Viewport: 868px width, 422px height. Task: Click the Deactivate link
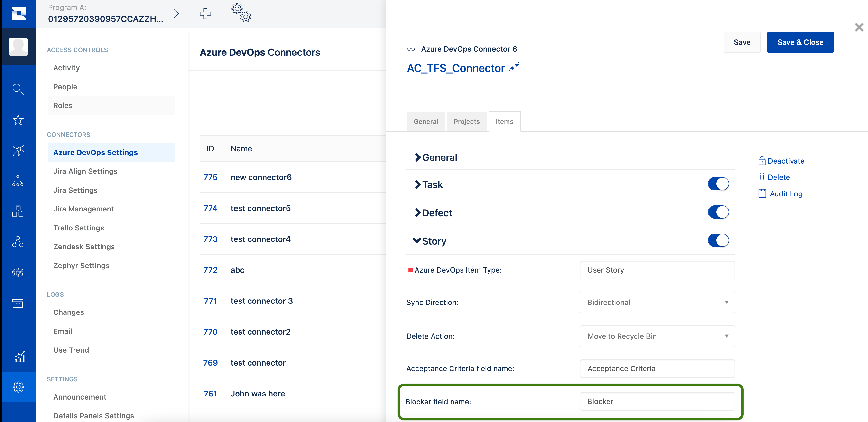click(x=781, y=161)
